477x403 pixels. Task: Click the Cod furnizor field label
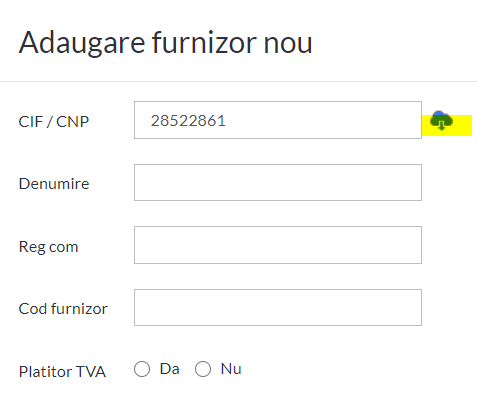click(63, 309)
